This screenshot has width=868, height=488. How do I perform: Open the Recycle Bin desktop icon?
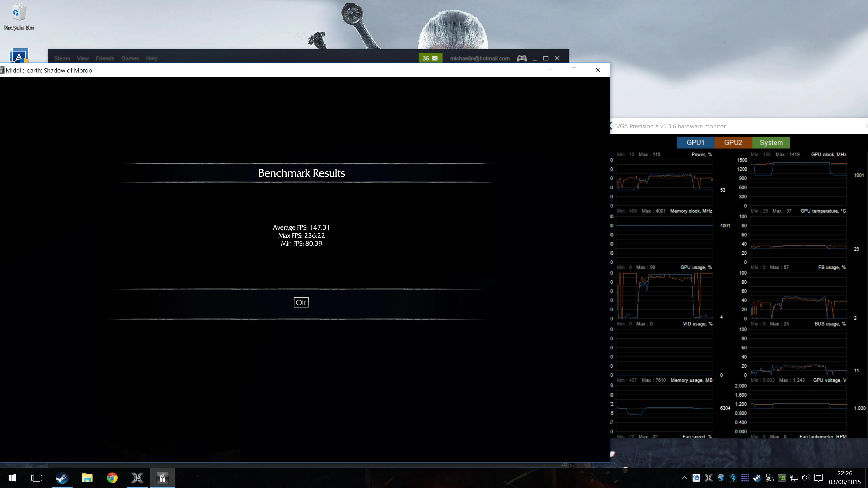point(19,17)
